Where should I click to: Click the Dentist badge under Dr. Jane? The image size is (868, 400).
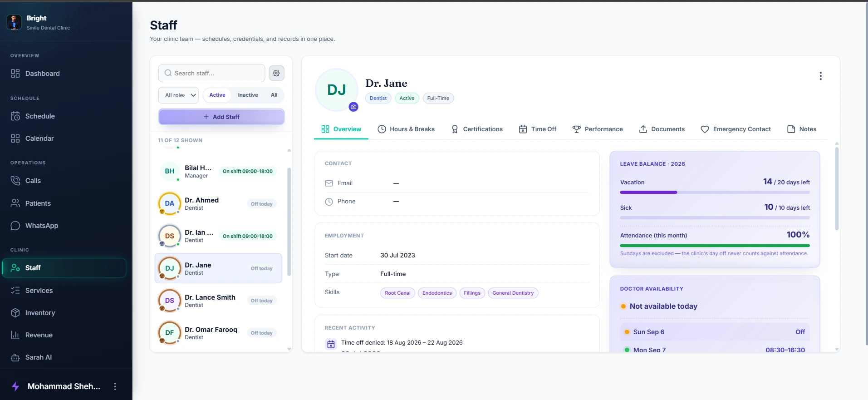378,98
